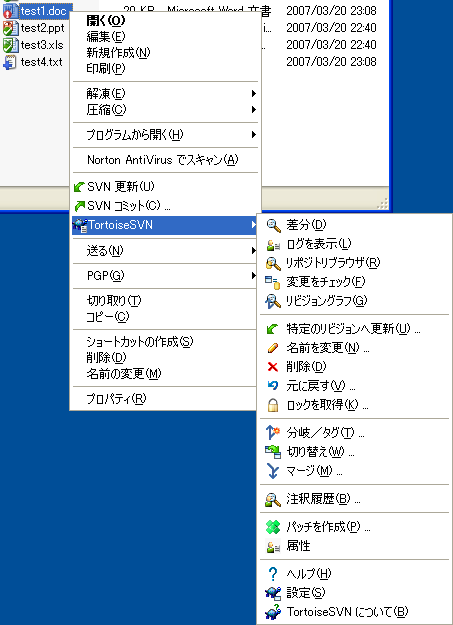Expand the PGP(G) submenu arrow
453x625 pixels.
pos(254,275)
